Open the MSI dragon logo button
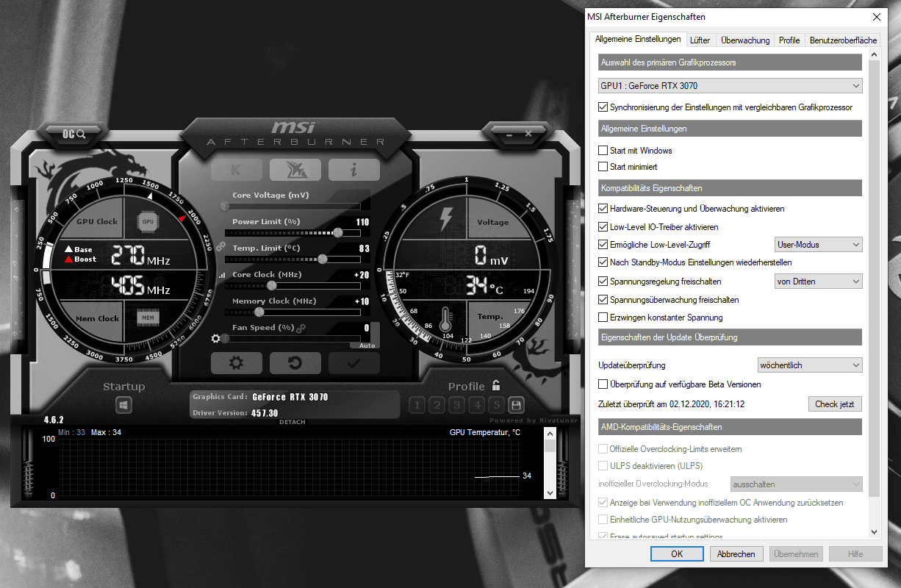Image resolution: width=901 pixels, height=588 pixels. [295, 170]
